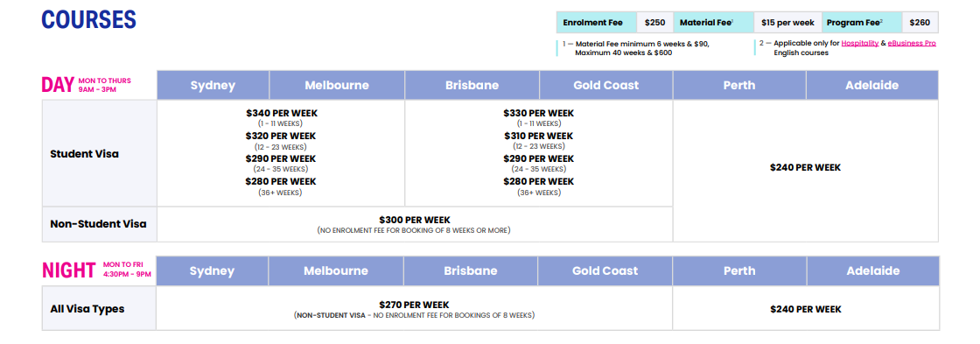Click the $270 per week night price
Screen dimensions: 980x344
click(x=414, y=305)
